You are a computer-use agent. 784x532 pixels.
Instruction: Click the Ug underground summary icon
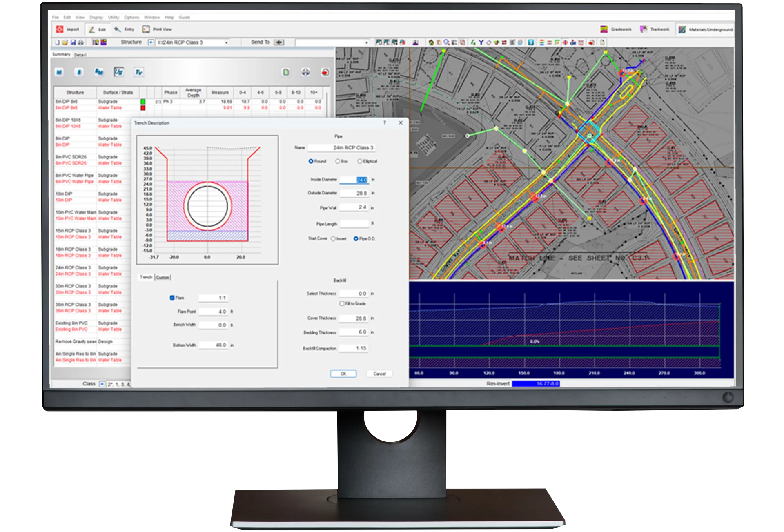pyautogui.click(x=118, y=72)
